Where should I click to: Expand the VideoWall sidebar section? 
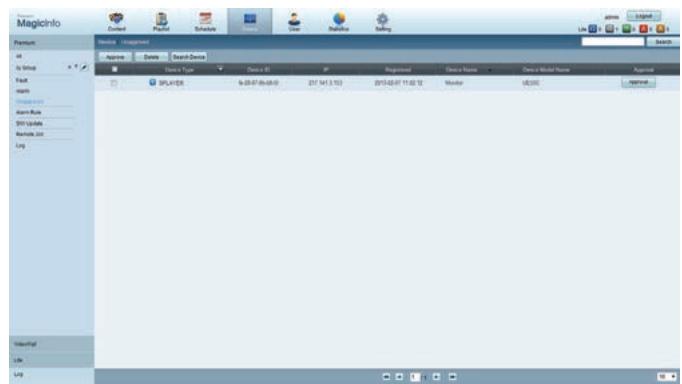point(51,344)
